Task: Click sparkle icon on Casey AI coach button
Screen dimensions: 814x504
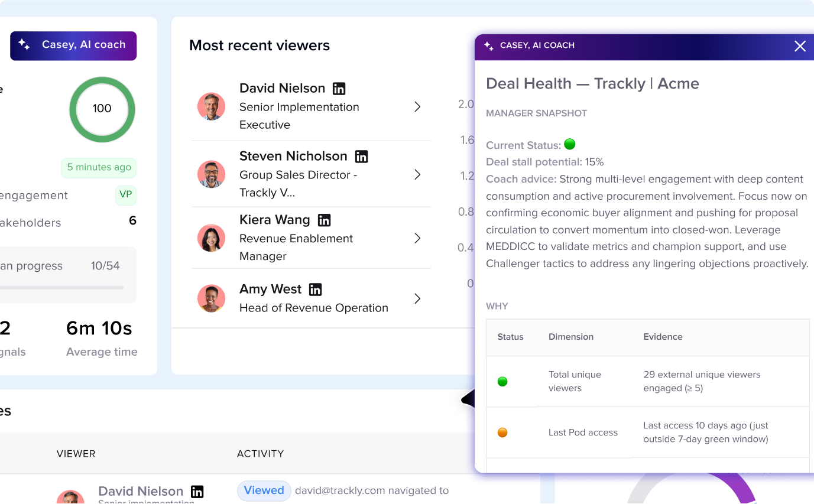Action: (24, 44)
